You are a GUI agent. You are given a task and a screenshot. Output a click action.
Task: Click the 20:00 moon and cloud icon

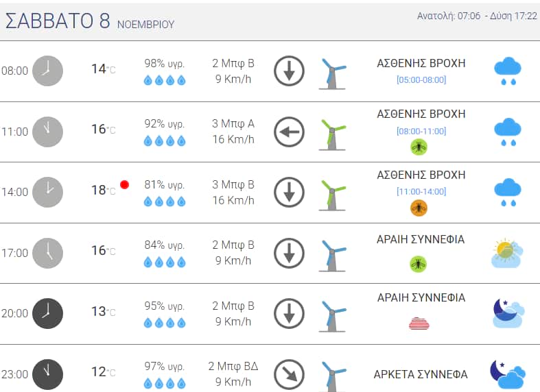point(508,313)
